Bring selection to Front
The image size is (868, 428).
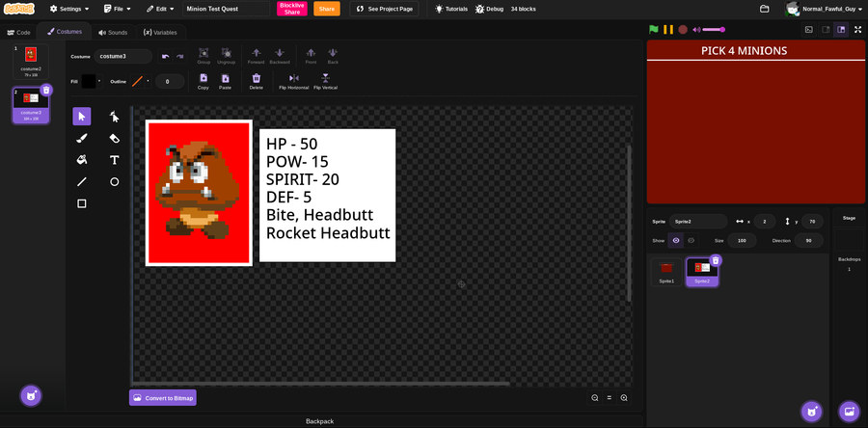coord(312,56)
